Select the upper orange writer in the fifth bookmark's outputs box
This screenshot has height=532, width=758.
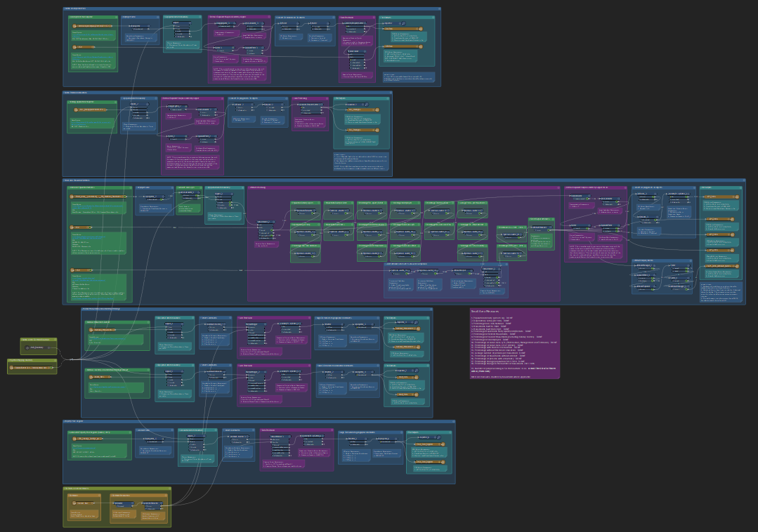coord(430,444)
